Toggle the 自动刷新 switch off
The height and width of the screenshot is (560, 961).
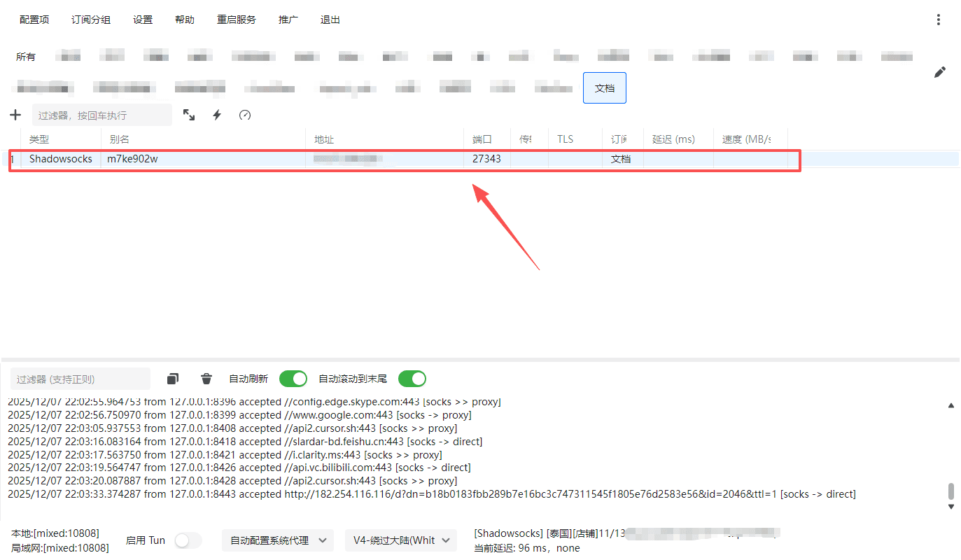tap(293, 379)
